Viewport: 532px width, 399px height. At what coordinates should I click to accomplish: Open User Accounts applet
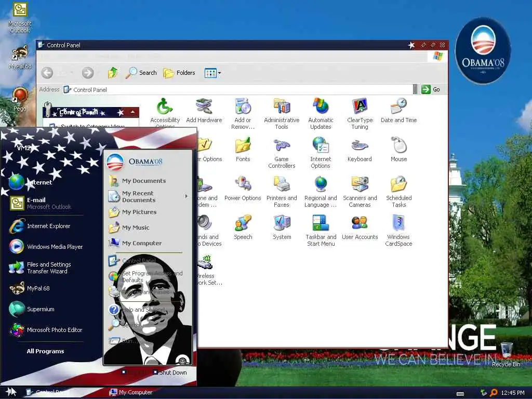(x=360, y=228)
